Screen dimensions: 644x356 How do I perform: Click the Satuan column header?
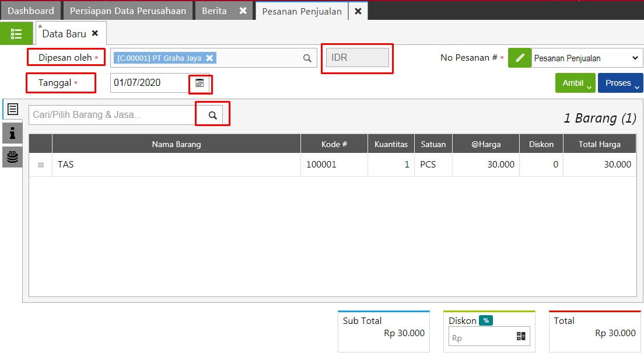point(433,144)
